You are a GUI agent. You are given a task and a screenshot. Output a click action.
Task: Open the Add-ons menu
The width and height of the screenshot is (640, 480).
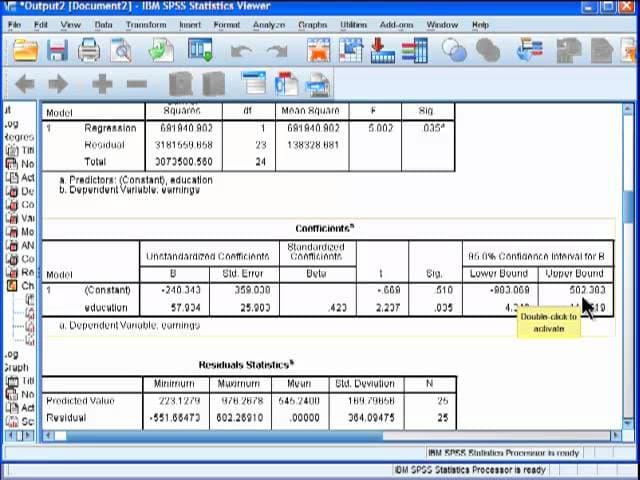click(x=396, y=25)
